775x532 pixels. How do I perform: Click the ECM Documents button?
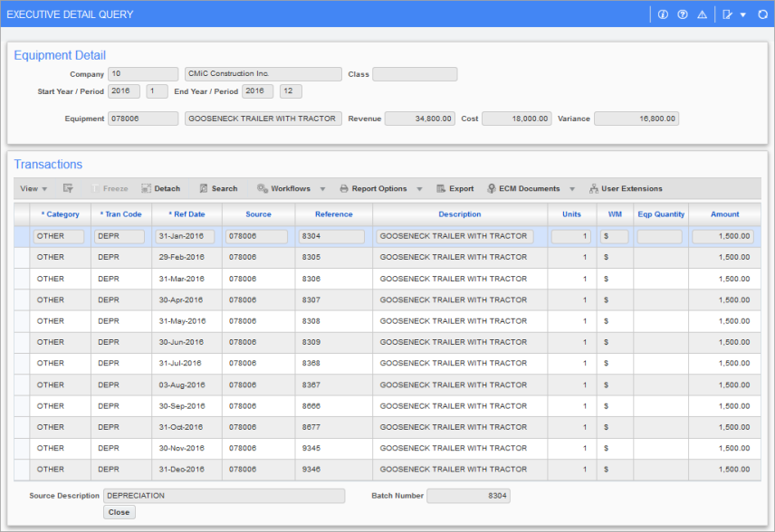pos(523,189)
